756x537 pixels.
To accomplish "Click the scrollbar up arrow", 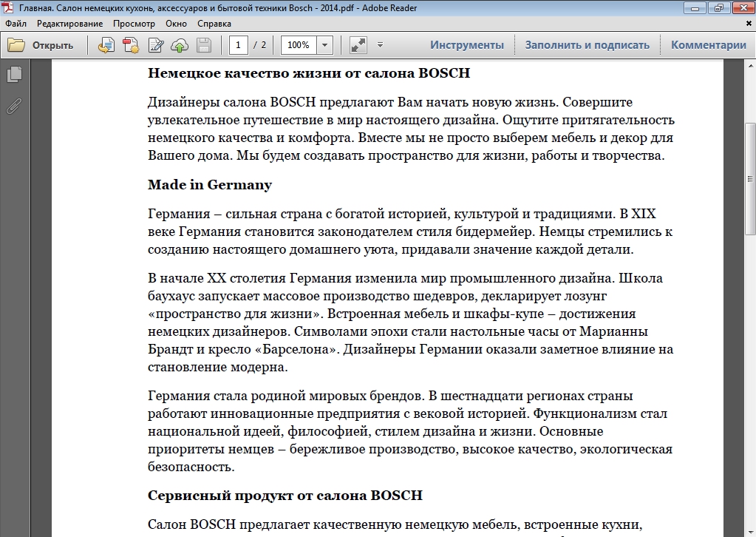I will coord(750,65).
